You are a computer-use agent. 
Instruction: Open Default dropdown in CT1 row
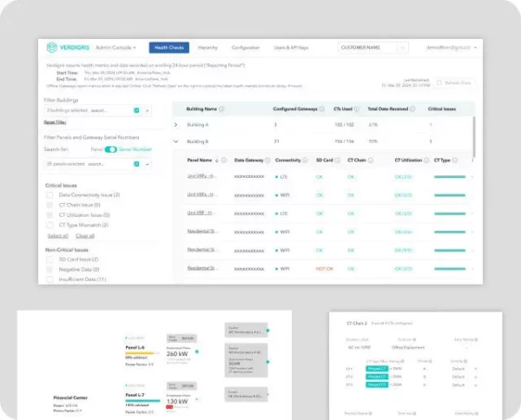(465, 369)
